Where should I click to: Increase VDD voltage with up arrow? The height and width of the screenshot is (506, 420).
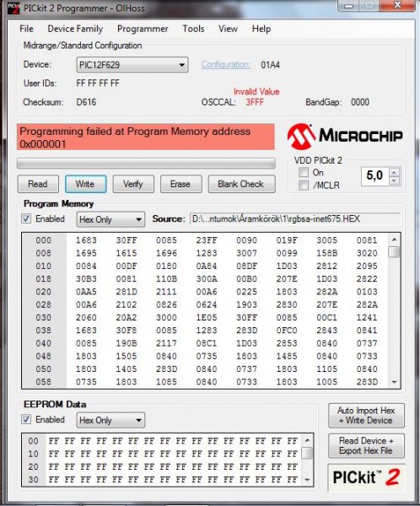click(x=394, y=172)
